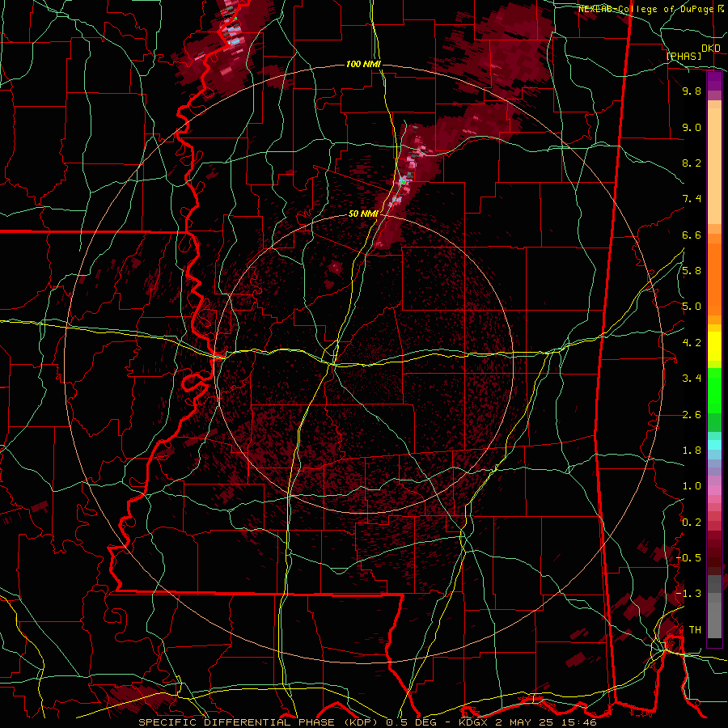Click the 7.4 scale value
Screen dimensions: 728x728
(692, 199)
